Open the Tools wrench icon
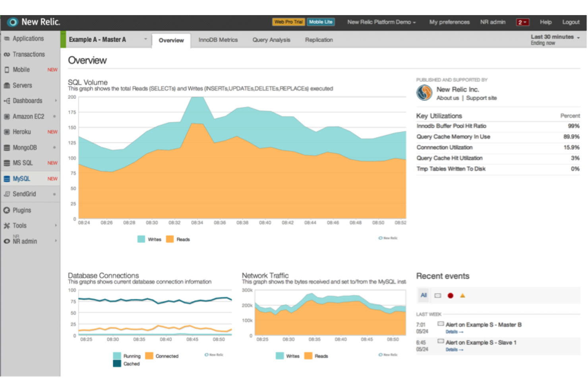 click(7, 226)
